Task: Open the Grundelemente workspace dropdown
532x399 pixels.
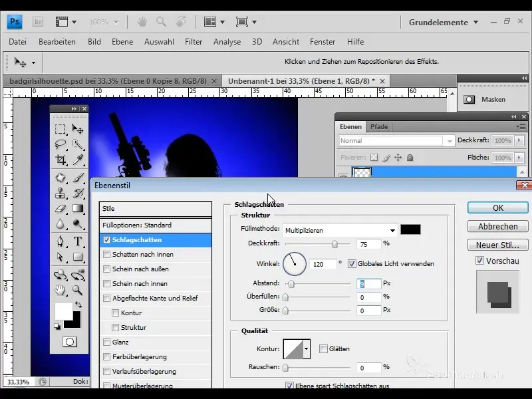Action: (x=444, y=23)
